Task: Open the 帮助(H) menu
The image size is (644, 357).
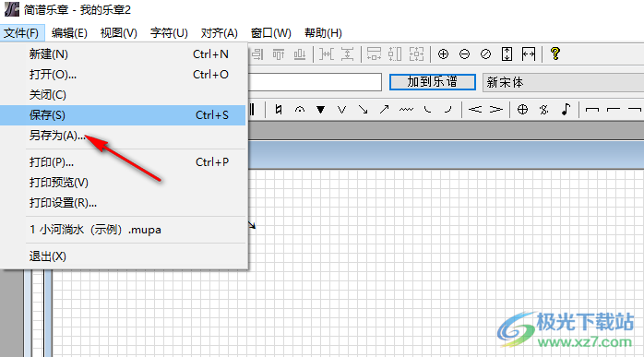Action: pyautogui.click(x=323, y=33)
